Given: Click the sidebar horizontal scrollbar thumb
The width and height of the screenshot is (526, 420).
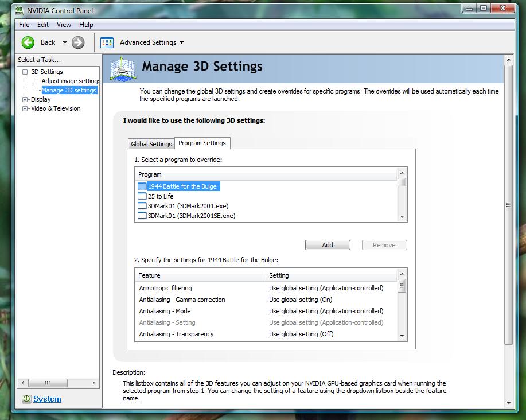Looking at the screenshot, I should [x=48, y=383].
